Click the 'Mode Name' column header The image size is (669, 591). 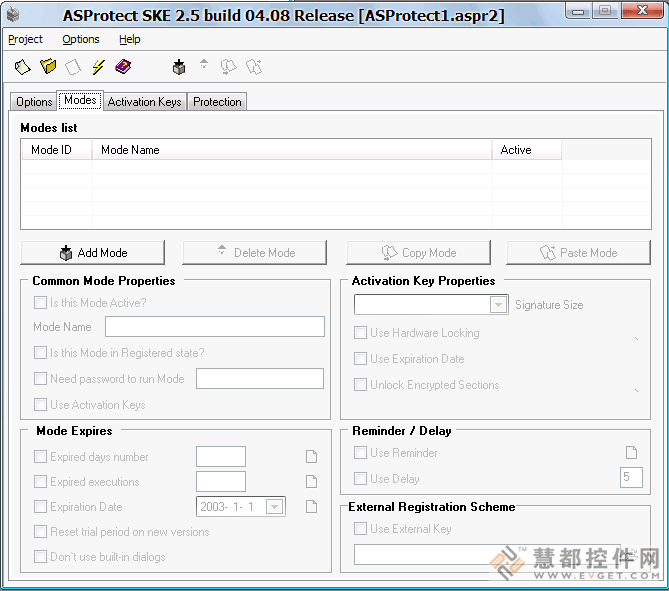point(292,150)
